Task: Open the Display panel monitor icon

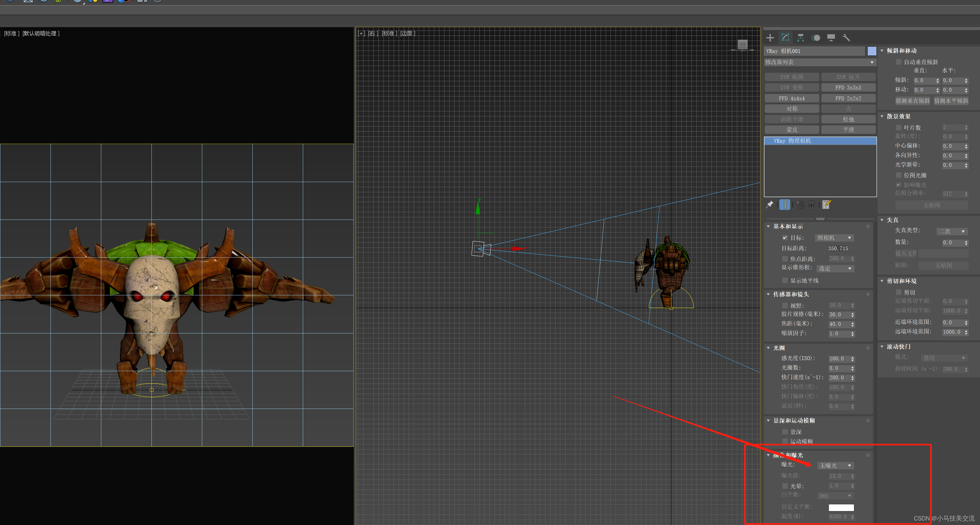Action: tap(831, 38)
